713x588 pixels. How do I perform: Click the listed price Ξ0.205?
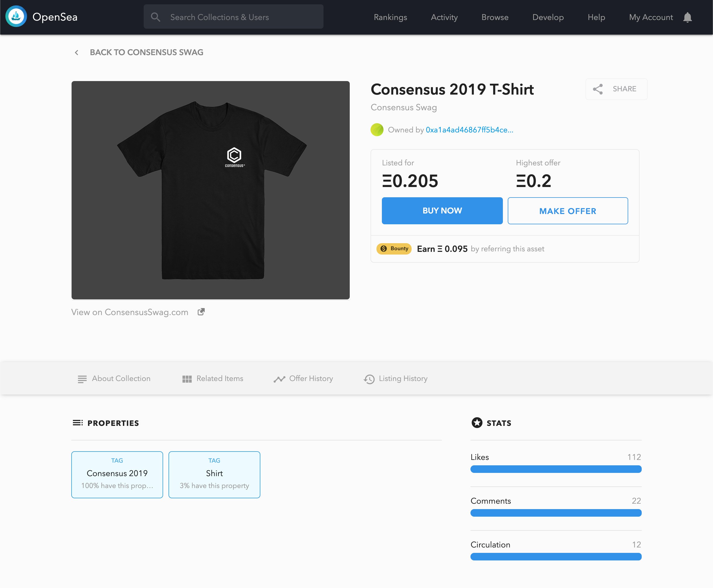pyautogui.click(x=410, y=181)
